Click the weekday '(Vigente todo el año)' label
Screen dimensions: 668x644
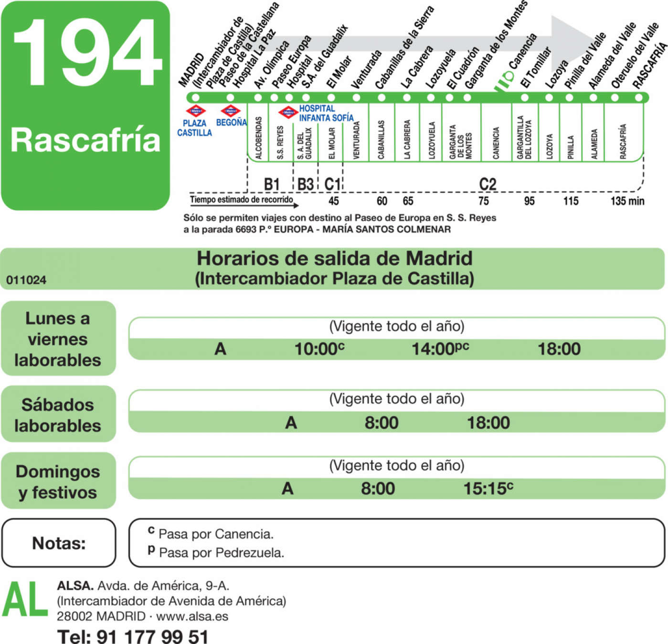(397, 326)
